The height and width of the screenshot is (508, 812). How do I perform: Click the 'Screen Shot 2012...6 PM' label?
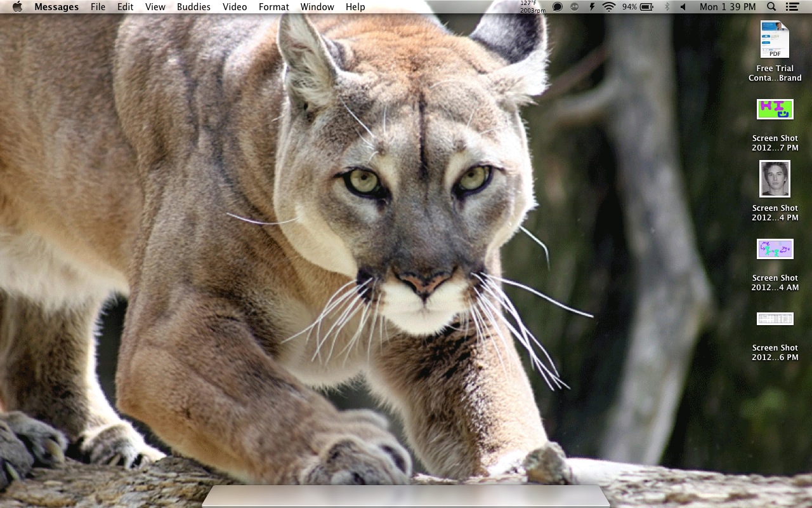click(775, 352)
